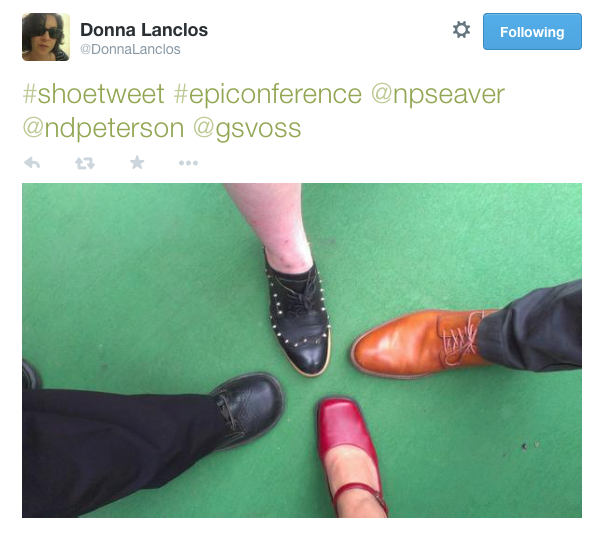
Task: Open the more options ellipsis menu
Action: (x=188, y=163)
